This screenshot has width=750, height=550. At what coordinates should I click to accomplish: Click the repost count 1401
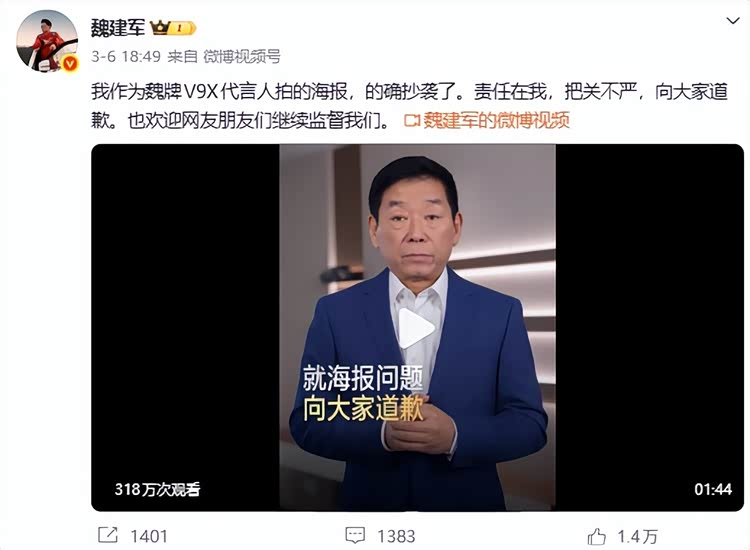click(x=149, y=536)
